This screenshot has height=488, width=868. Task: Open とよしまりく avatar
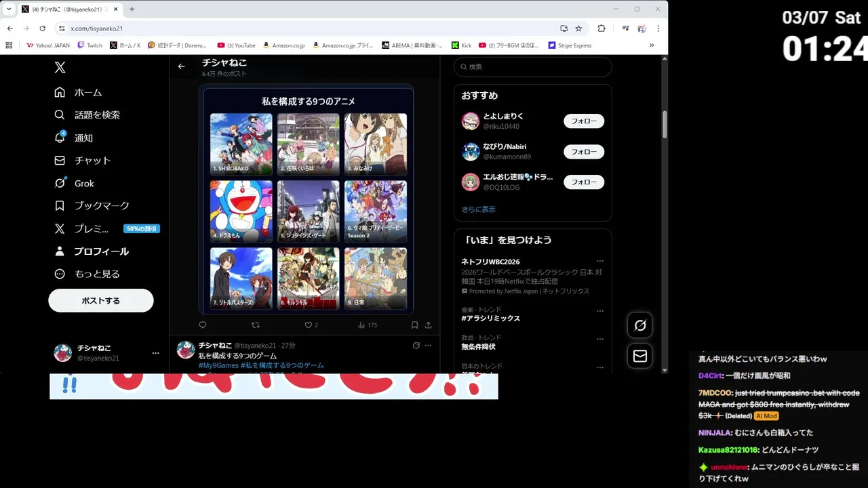click(471, 121)
